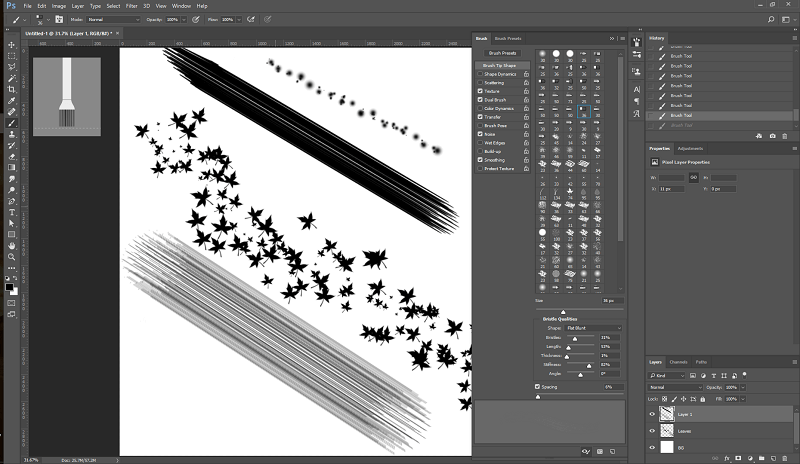800x464 pixels.
Task: Select the Eyedropper tool
Action: pyautogui.click(x=11, y=101)
